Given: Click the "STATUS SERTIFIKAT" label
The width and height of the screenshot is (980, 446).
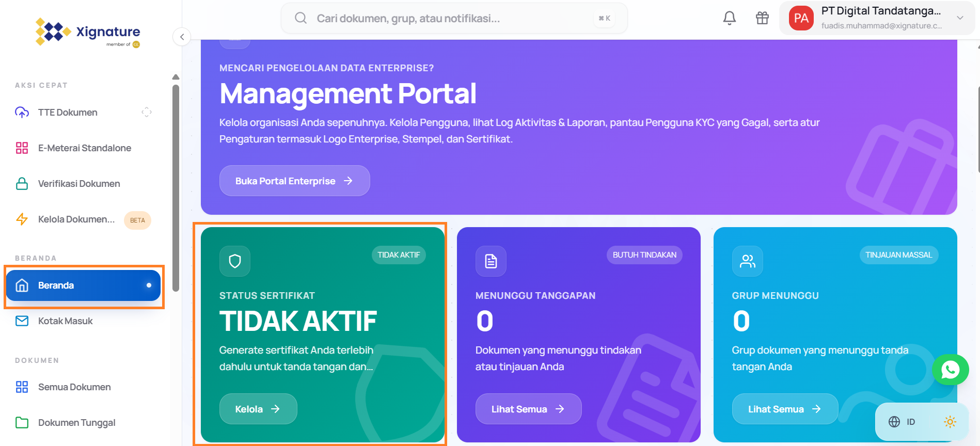Looking at the screenshot, I should click(267, 296).
